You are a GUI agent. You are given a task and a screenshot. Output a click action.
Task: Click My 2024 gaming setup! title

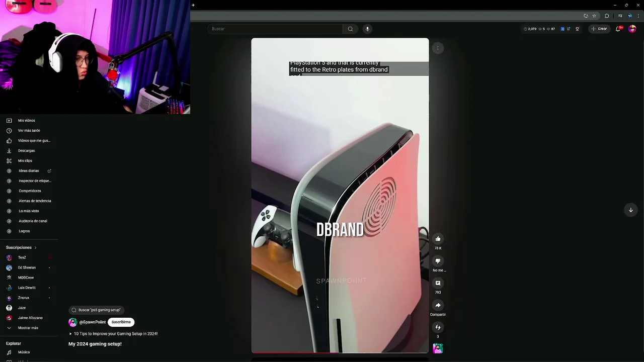point(95,344)
